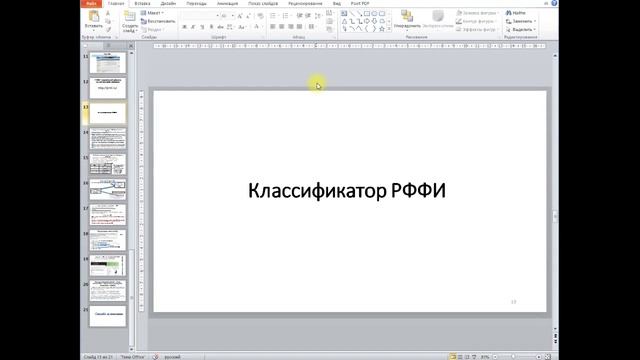Click the numbered list icon
The height and width of the screenshot is (360, 640).
[x=285, y=16]
